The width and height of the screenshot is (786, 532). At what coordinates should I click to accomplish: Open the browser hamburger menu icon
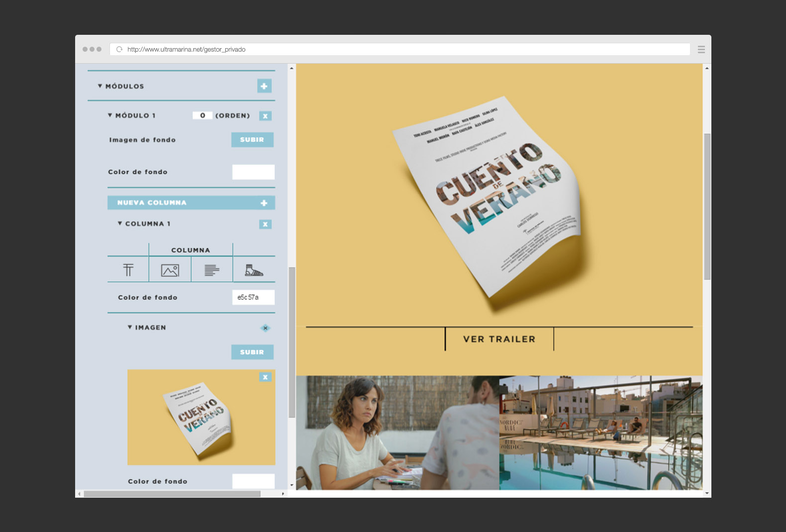[701, 49]
